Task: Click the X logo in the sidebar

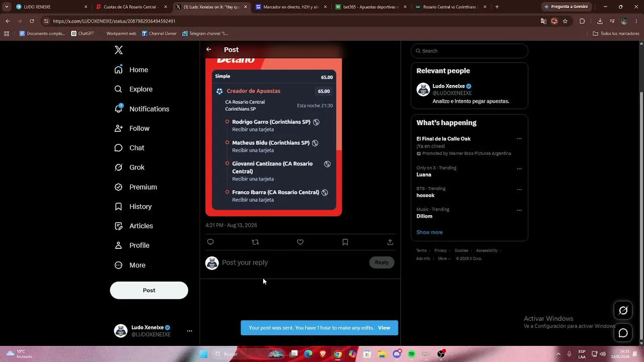Action: pyautogui.click(x=119, y=50)
